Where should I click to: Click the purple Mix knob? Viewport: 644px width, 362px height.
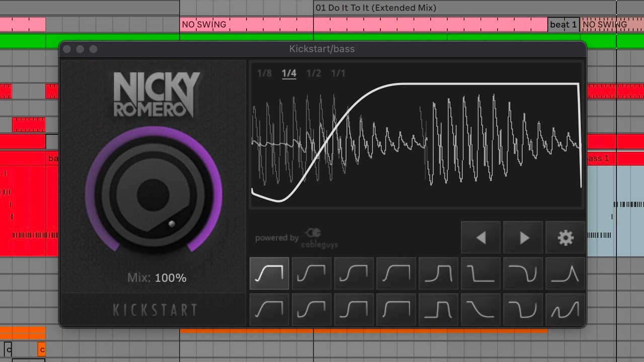coord(153,194)
